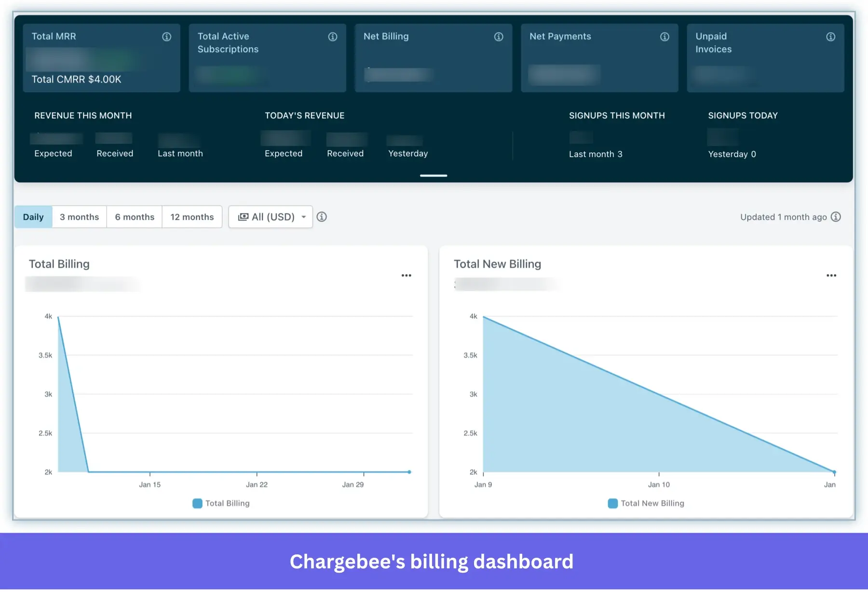The height and width of the screenshot is (592, 868).
Task: Open the Total New Billing chart options ellipsis
Action: [x=831, y=275]
